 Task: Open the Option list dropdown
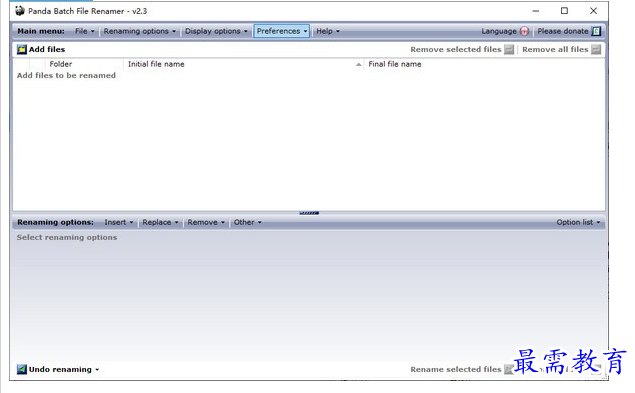pos(578,222)
